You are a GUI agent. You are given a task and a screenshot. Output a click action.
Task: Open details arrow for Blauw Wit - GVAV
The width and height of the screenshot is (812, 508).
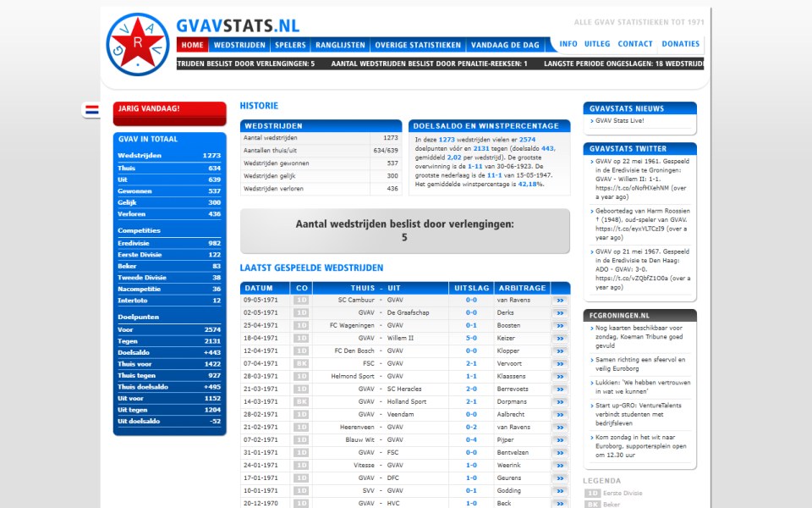(x=560, y=440)
